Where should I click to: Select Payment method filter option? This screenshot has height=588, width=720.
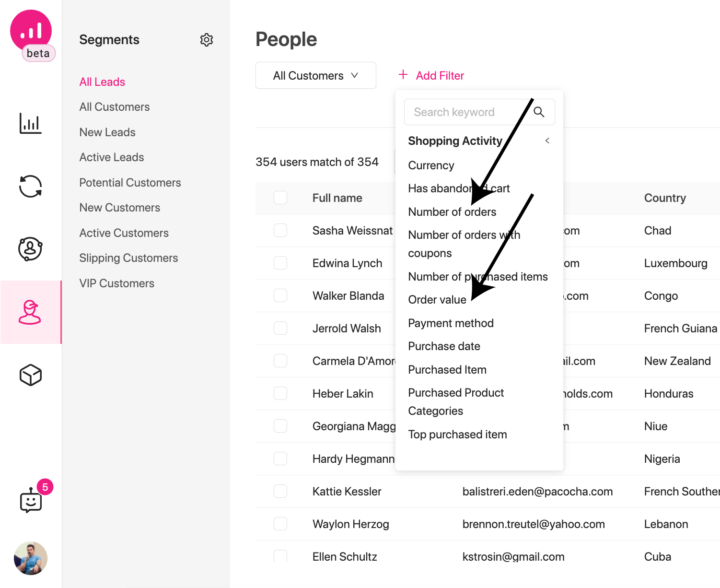pyautogui.click(x=451, y=323)
